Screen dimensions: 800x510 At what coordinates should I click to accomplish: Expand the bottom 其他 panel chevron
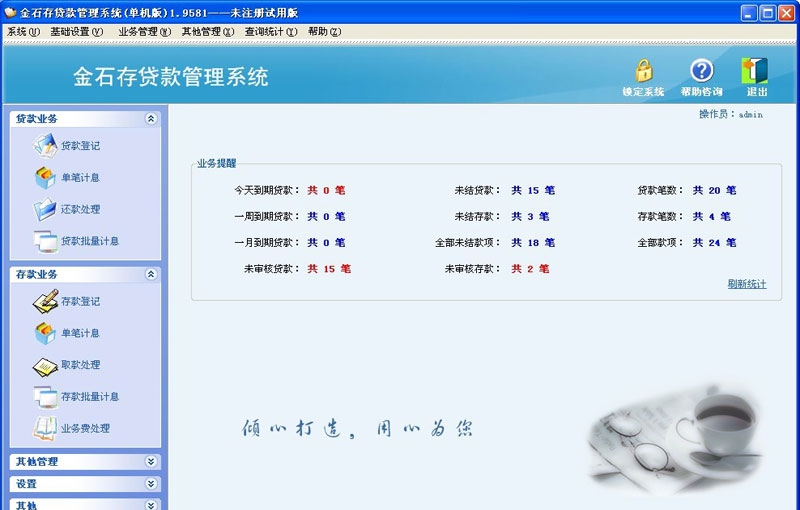[151, 505]
